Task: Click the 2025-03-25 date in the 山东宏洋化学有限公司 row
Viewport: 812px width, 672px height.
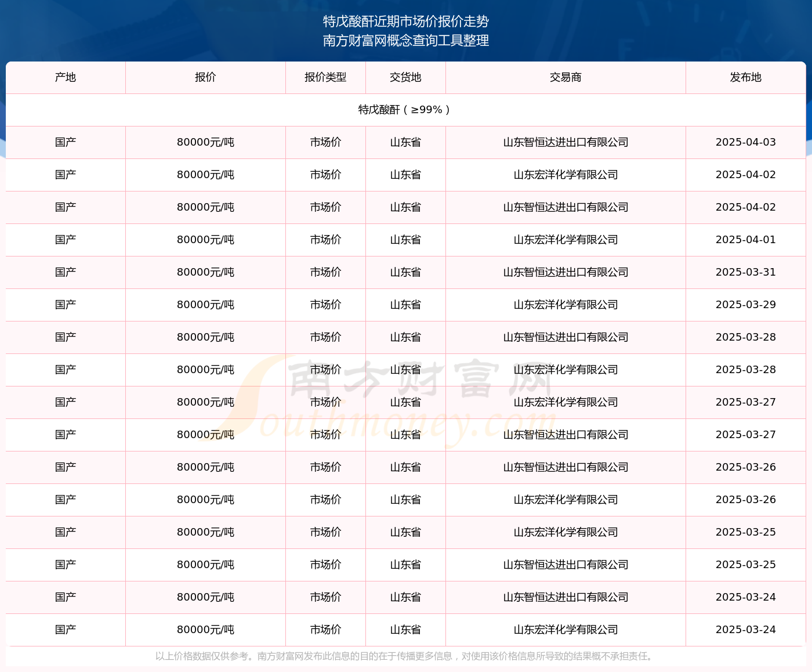Action: coord(745,532)
